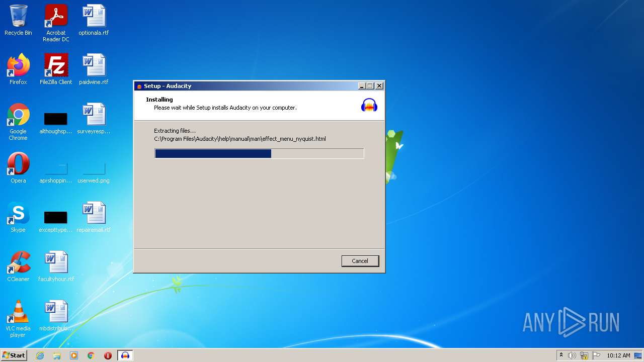Select the FileZilla Client shortcut
Image resolution: width=644 pixels, height=362 pixels.
56,69
